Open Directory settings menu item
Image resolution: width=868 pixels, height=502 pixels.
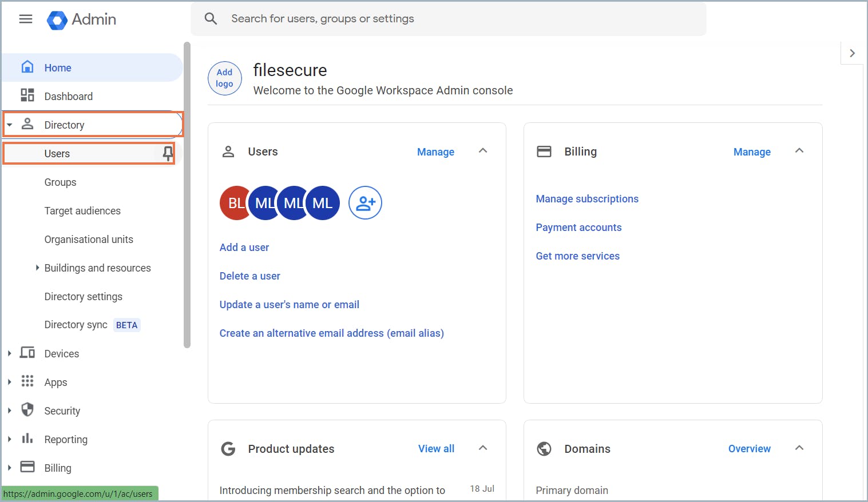click(x=84, y=296)
